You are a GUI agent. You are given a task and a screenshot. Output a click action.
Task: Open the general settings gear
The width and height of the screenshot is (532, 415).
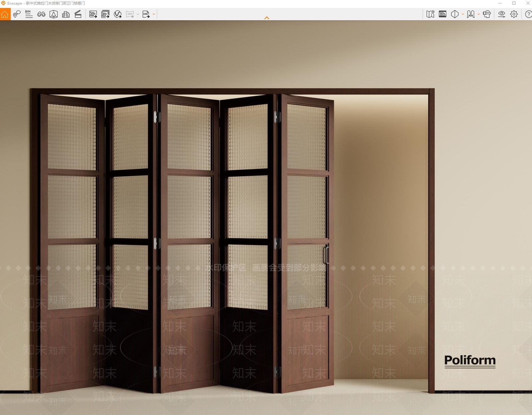(x=514, y=14)
